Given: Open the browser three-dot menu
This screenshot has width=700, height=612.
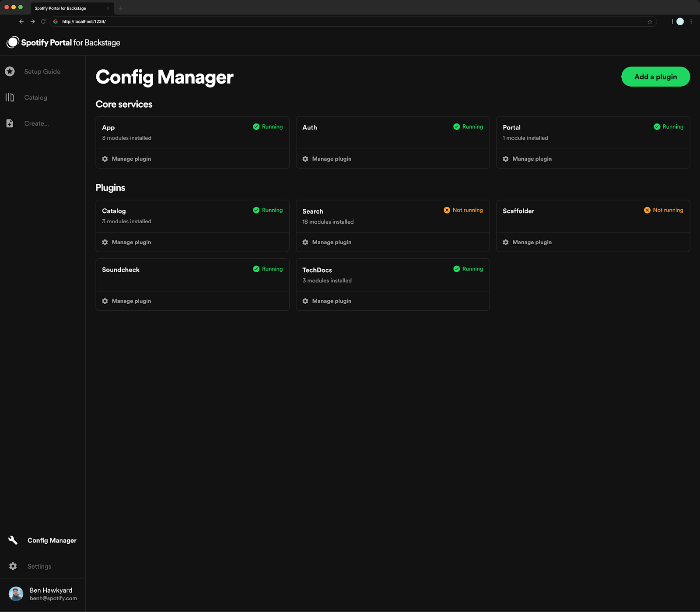Looking at the screenshot, I should [x=691, y=21].
